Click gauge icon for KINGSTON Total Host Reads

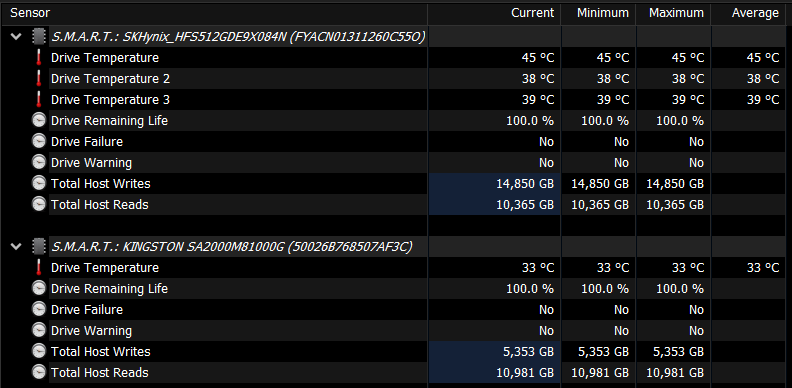coord(38,372)
